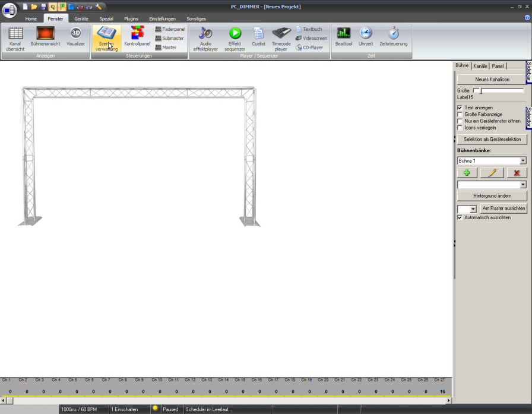The width and height of the screenshot is (532, 414).
Task: Switch to the Einstellungen ribbon tab
Action: (x=163, y=18)
